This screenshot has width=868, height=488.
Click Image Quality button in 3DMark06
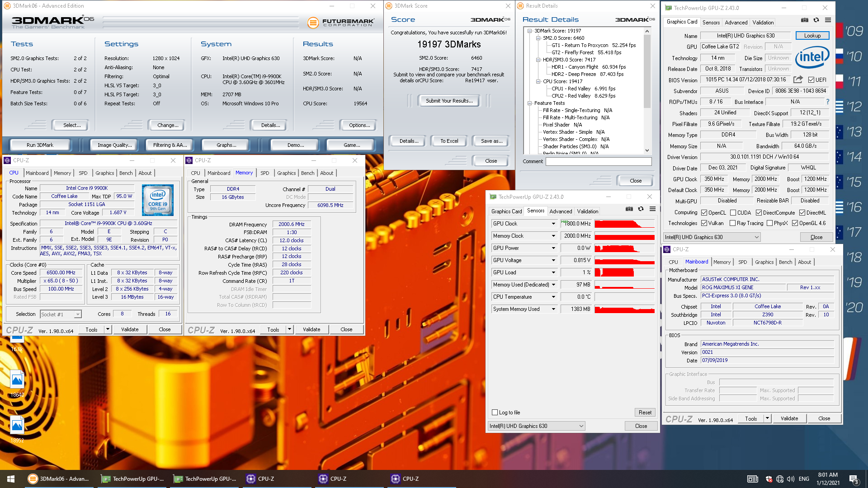pyautogui.click(x=115, y=145)
